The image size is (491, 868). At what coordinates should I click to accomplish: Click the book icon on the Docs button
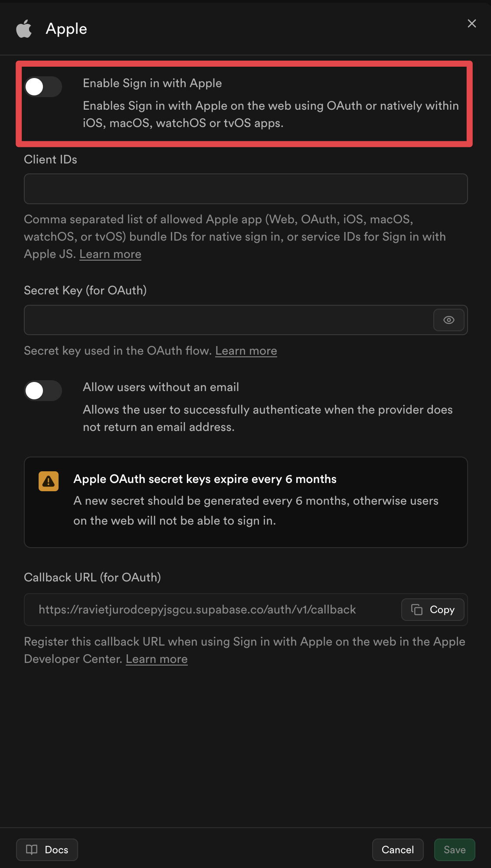point(32,850)
